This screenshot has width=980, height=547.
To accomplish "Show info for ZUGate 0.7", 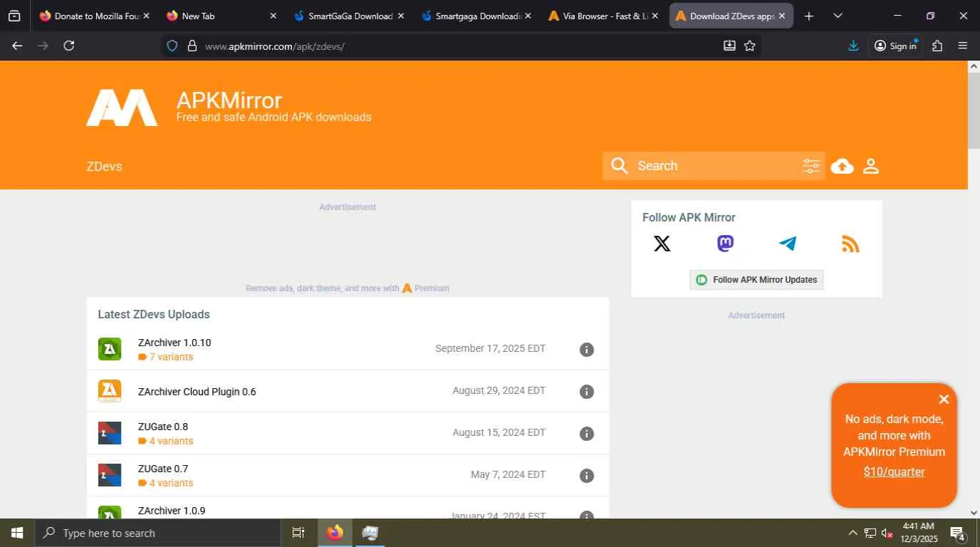I will click(587, 476).
